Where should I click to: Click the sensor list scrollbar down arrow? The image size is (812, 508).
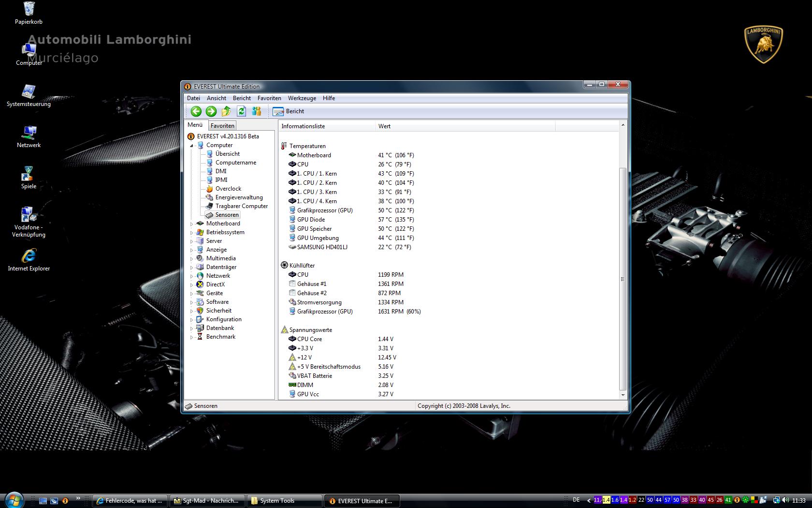point(623,395)
